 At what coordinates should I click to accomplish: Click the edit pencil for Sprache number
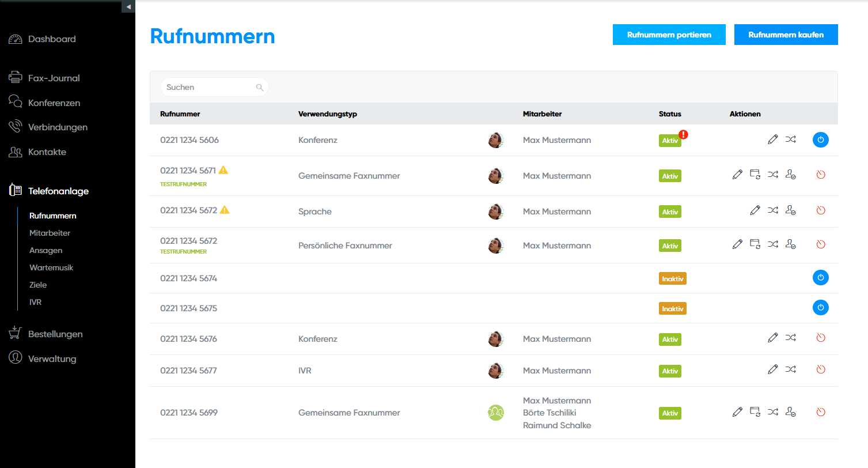tap(755, 211)
